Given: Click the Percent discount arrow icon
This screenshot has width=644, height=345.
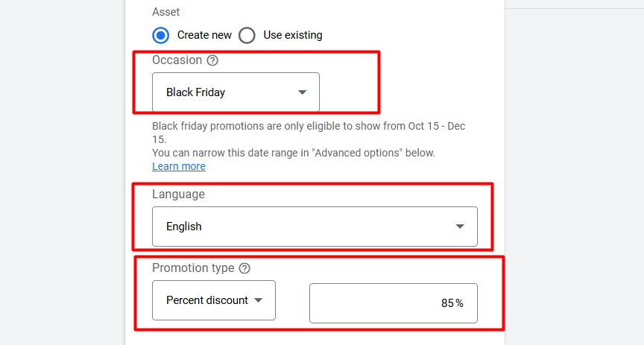Looking at the screenshot, I should 259,300.
